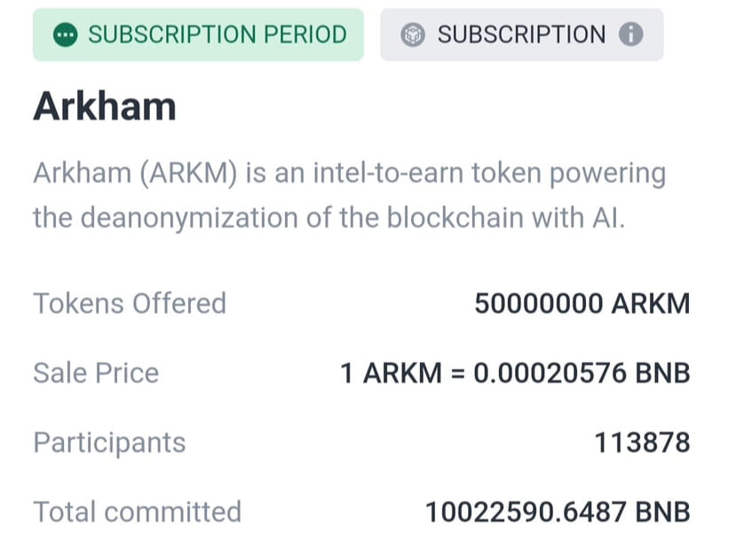Select the grey Subscription badge
Screen dimensions: 736x560
(x=521, y=35)
